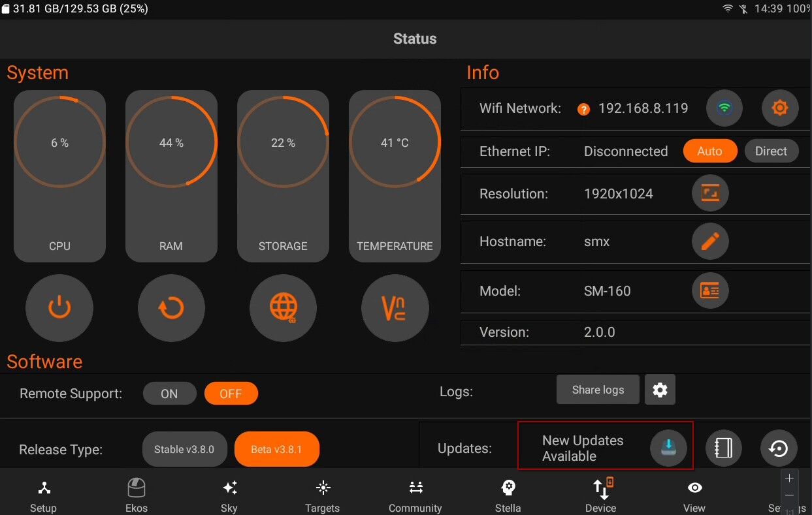
Task: Click the hostname value smx
Action: [597, 242]
